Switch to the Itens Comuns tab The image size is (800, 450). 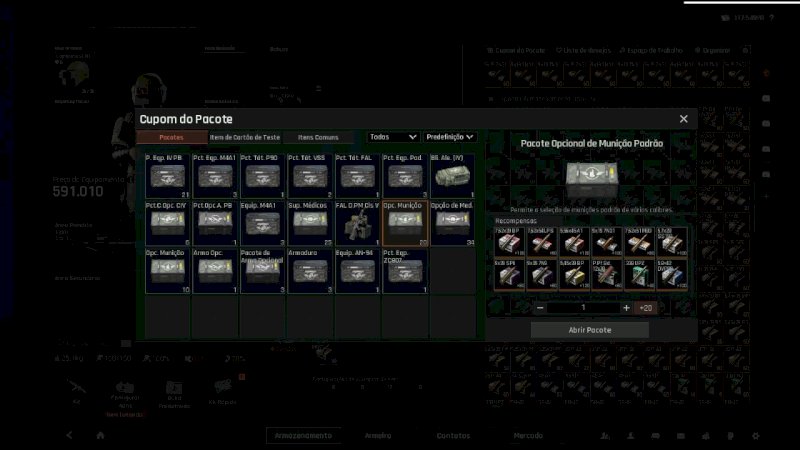coord(318,137)
